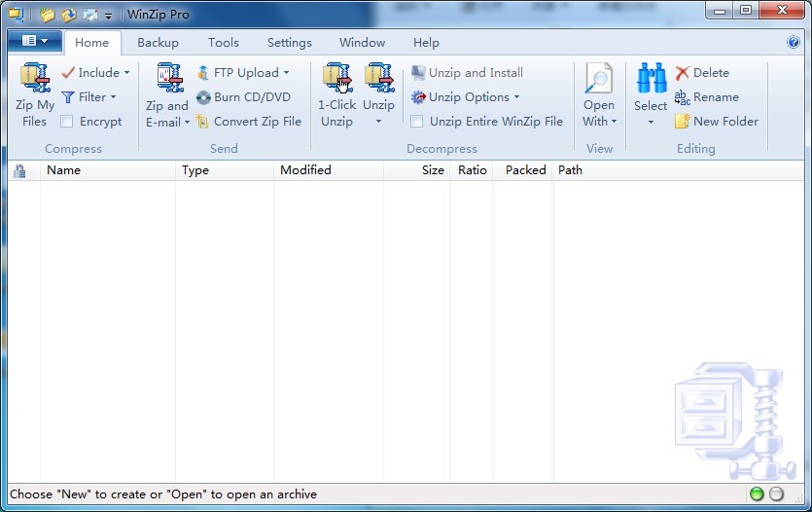
Task: Enable the Encrypt checkbox
Action: [x=67, y=122]
